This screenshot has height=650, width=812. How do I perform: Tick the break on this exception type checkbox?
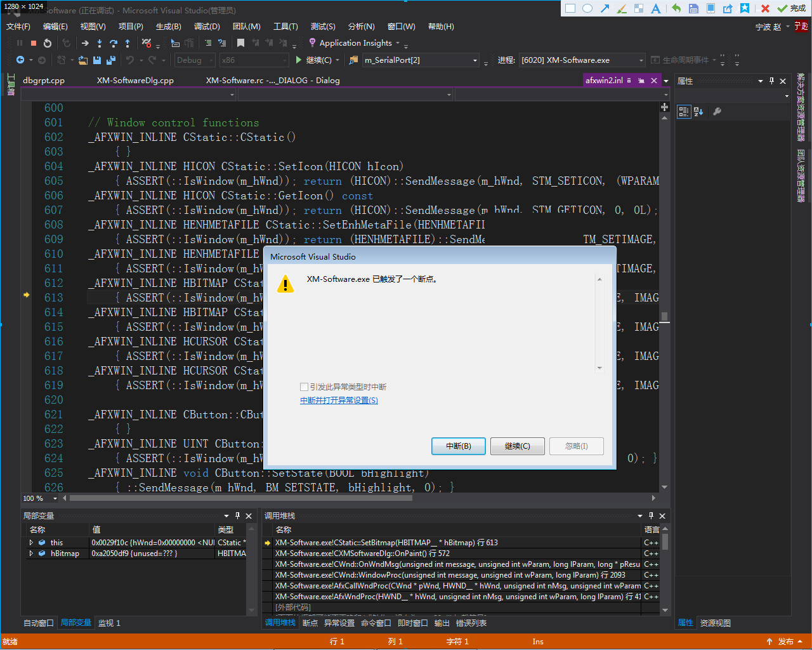[x=304, y=387]
